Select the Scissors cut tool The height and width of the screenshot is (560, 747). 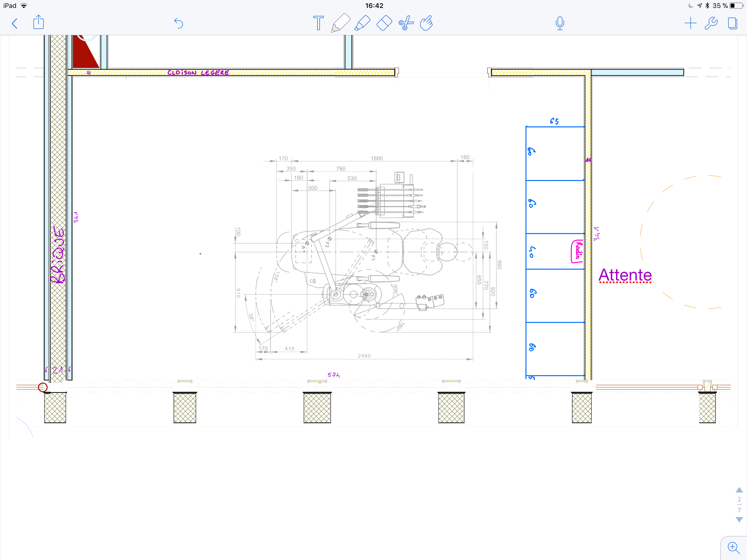click(x=406, y=23)
